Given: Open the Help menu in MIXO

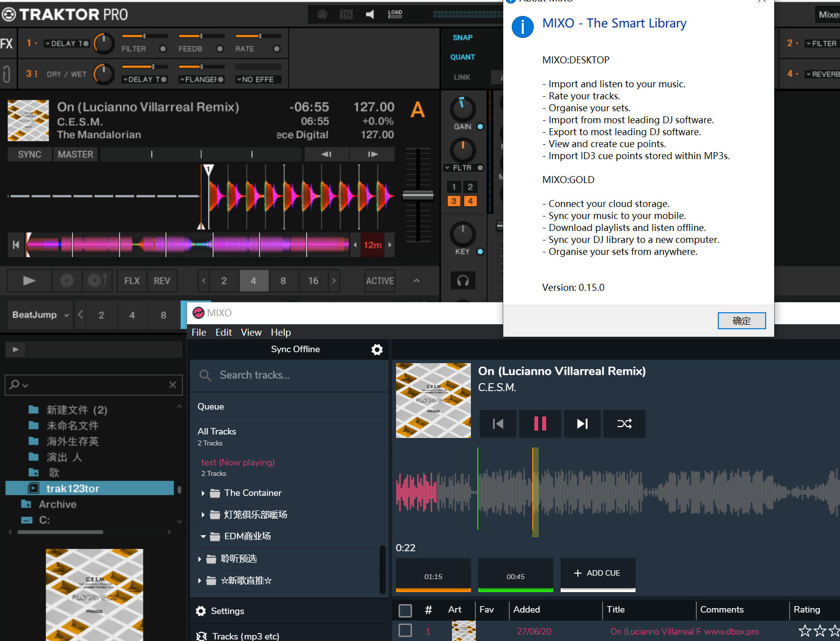Looking at the screenshot, I should pos(280,332).
